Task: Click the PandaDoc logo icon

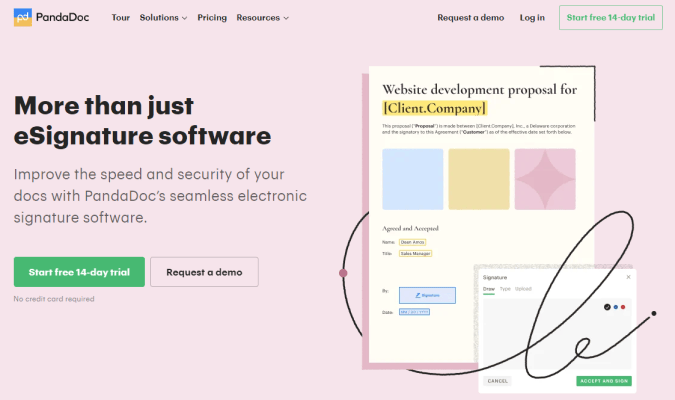Action: click(23, 17)
